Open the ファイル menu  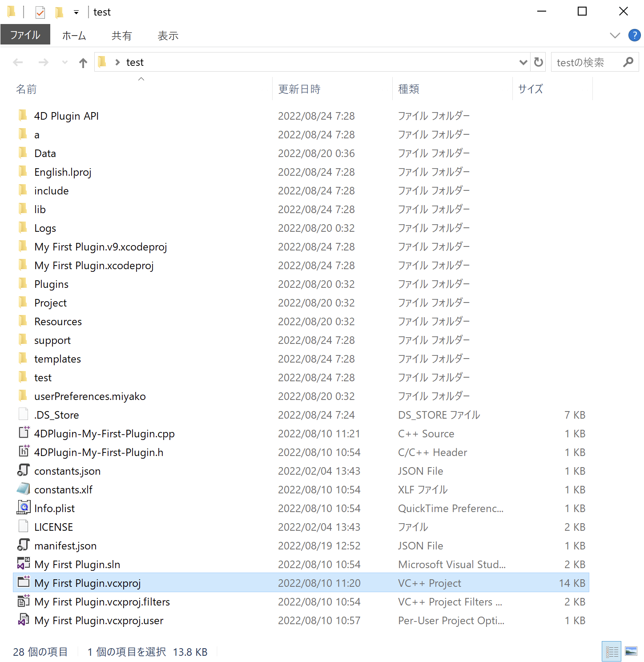25,34
